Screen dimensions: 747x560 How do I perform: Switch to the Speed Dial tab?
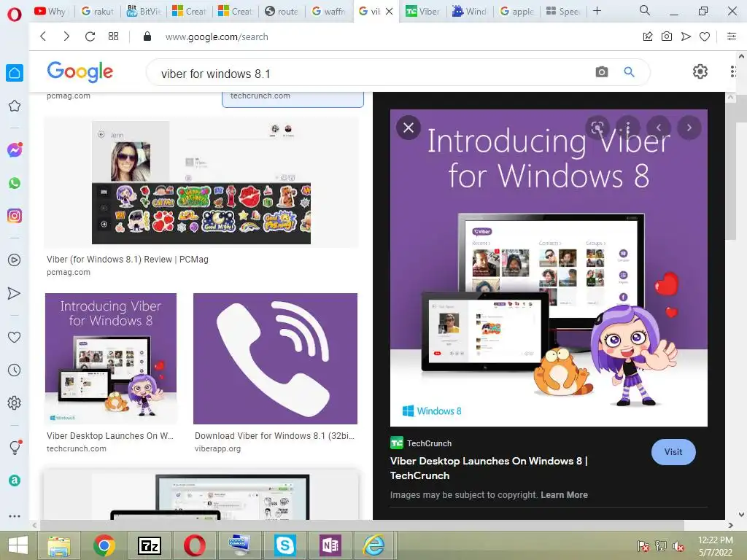tap(562, 11)
